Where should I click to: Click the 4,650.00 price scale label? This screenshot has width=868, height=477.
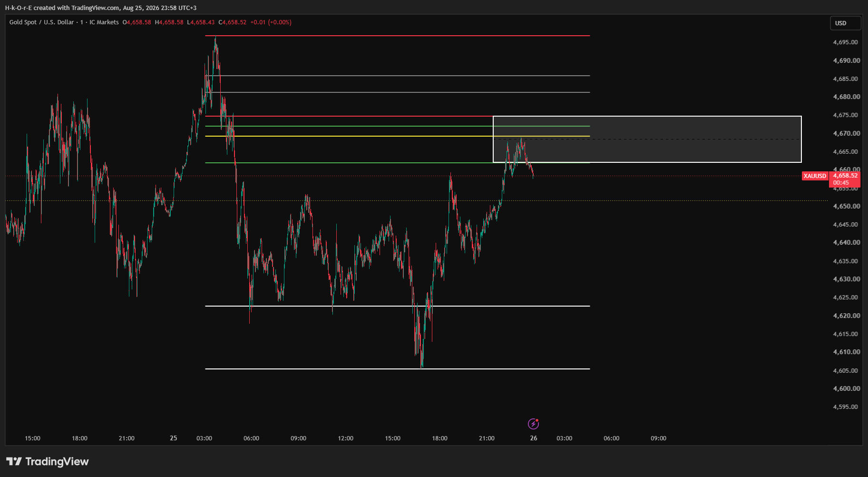[x=847, y=206]
